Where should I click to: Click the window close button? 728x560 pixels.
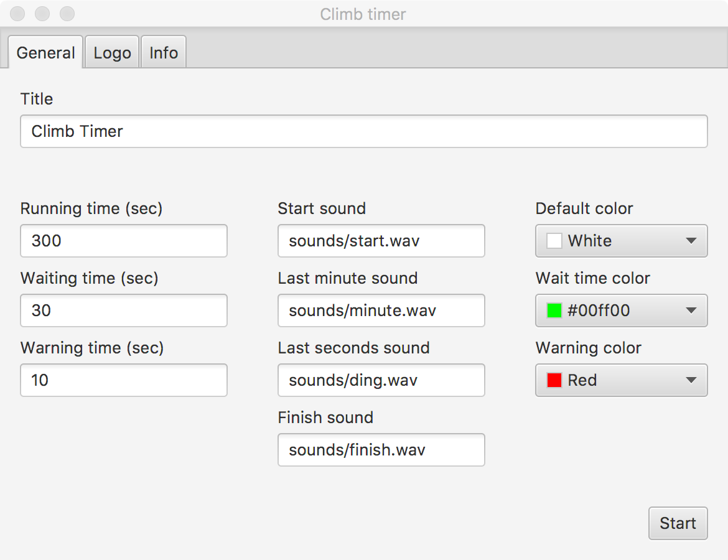pos(18,13)
